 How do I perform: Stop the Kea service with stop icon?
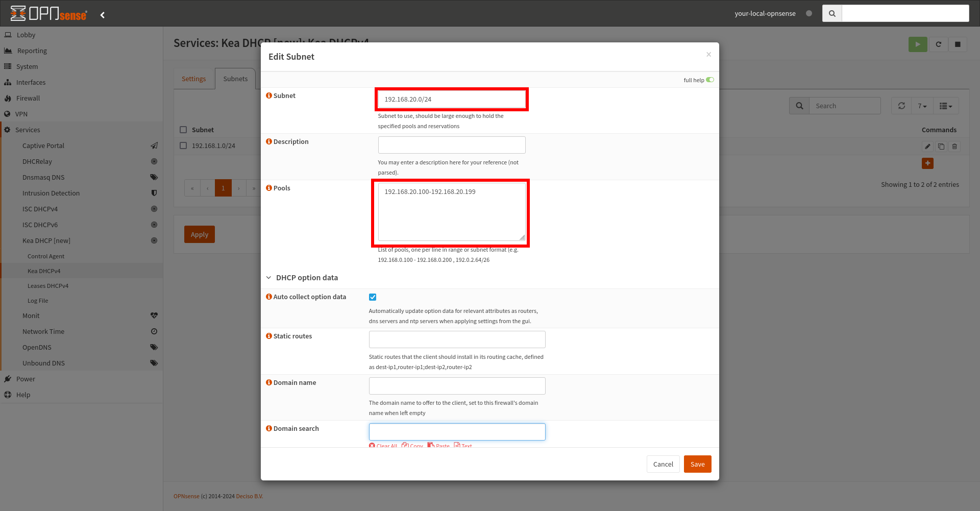coord(958,44)
